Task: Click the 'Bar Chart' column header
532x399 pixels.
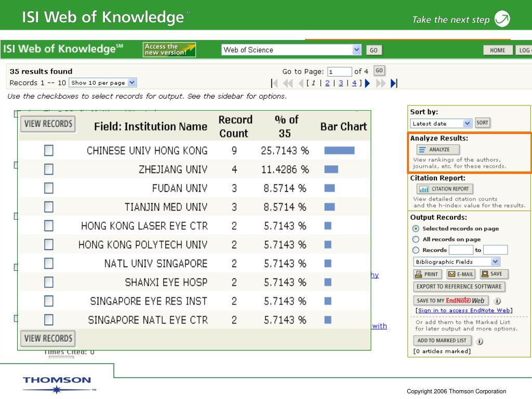Action: pos(344,127)
